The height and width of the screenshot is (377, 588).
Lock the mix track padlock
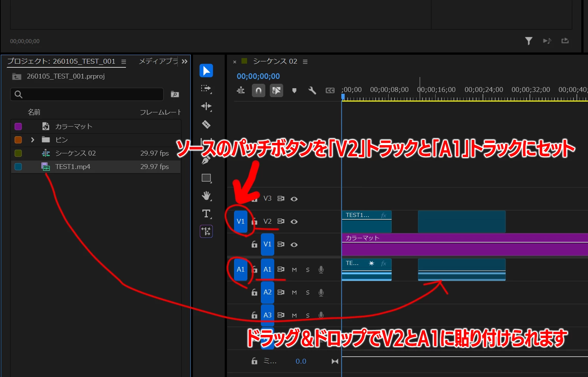[x=254, y=361]
